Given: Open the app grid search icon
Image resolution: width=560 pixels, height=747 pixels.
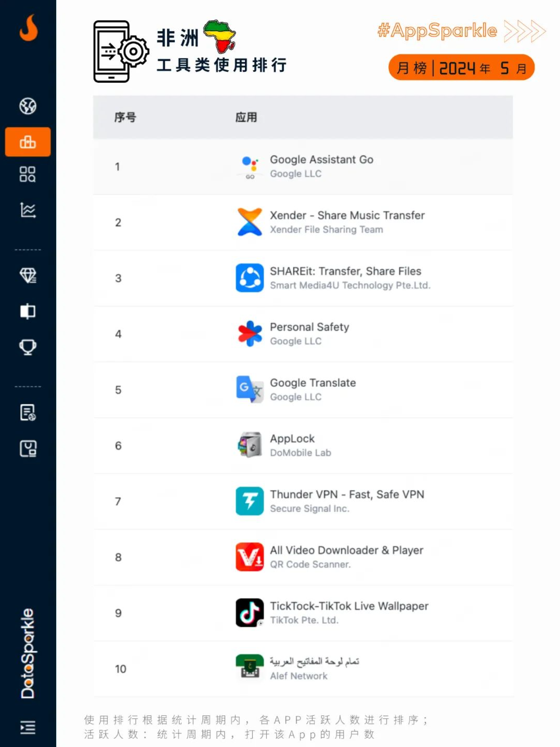Looking at the screenshot, I should (28, 175).
